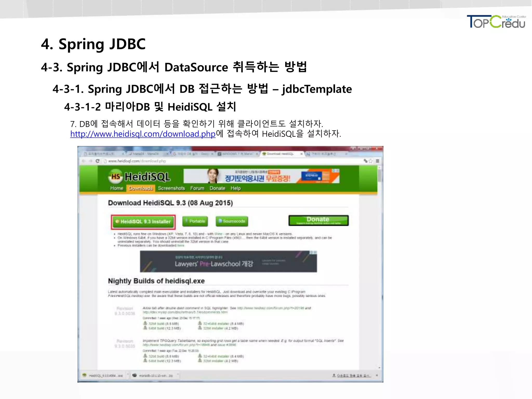Close the Download HeidiSQL browser tab

(301, 154)
